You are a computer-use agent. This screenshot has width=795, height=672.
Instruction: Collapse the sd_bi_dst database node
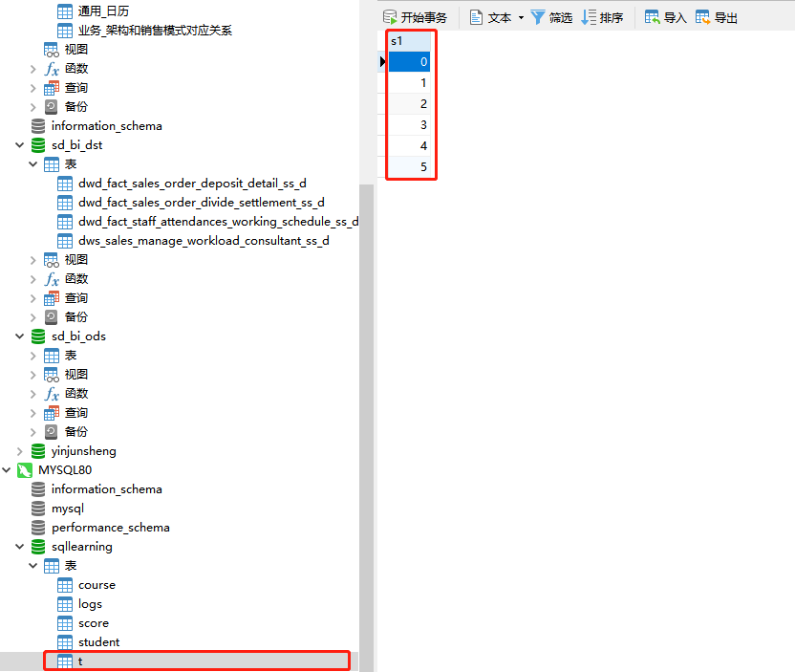pyautogui.click(x=20, y=145)
